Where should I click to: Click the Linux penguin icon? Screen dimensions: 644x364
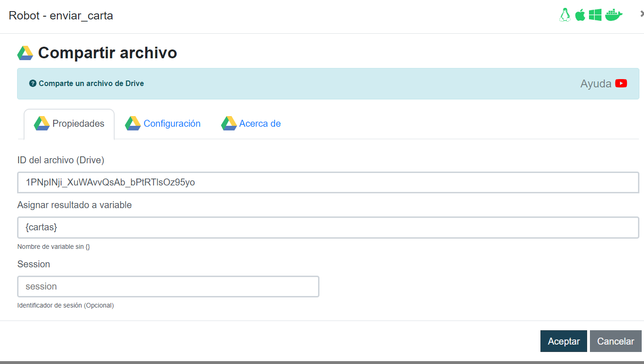coord(564,15)
